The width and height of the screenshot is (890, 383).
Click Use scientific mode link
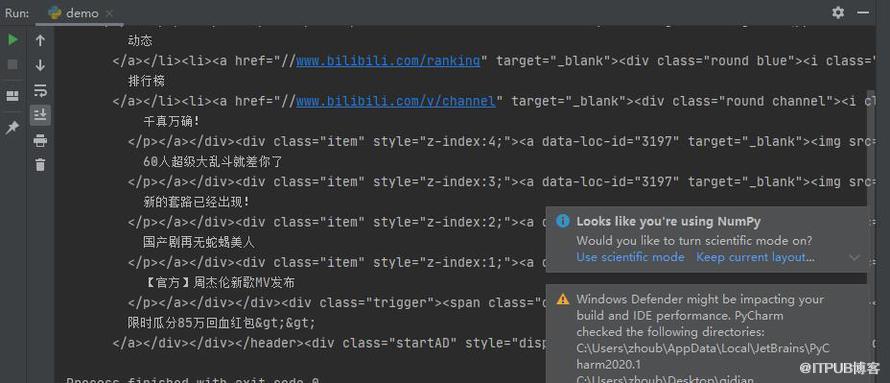630,257
